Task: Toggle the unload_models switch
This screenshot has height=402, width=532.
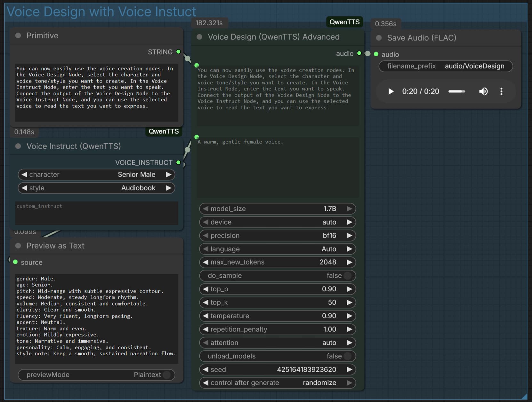Action: point(347,356)
